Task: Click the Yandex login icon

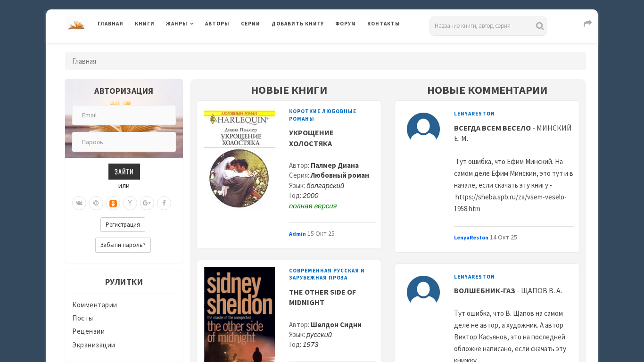Action: coord(130,203)
